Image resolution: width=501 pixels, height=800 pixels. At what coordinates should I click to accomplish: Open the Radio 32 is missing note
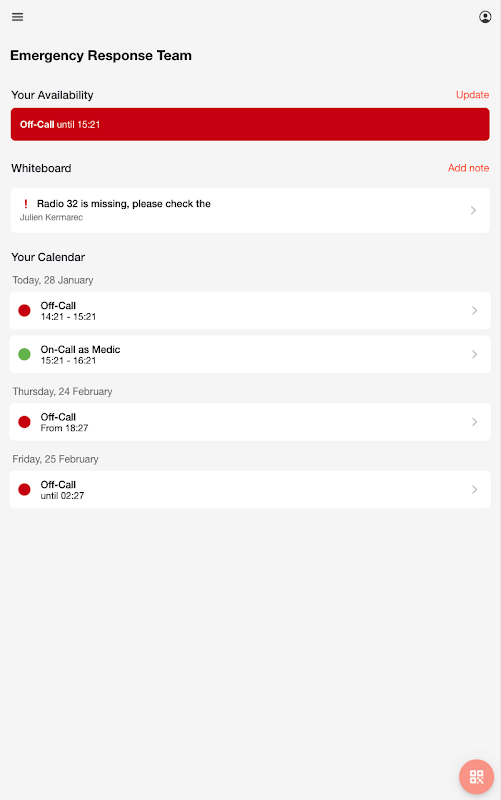point(250,210)
